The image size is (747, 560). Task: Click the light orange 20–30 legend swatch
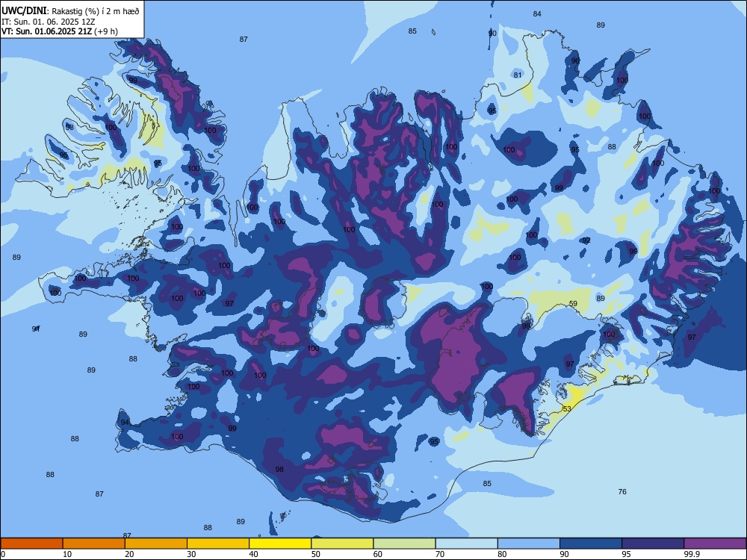point(156,544)
